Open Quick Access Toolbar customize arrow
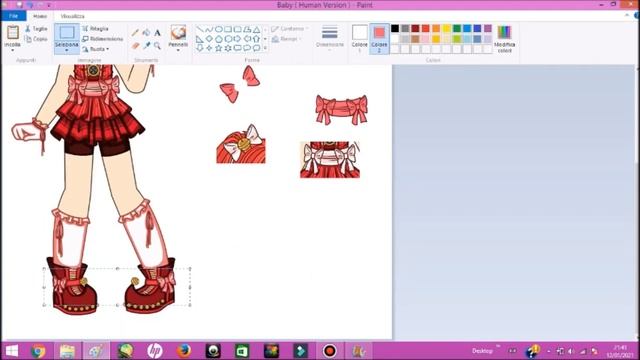This screenshot has height=360, width=640. 49,5
